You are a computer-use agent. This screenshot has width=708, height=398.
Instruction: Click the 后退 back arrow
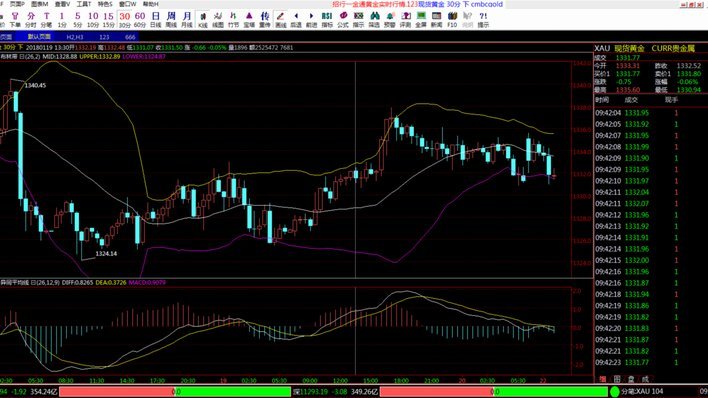296,20
